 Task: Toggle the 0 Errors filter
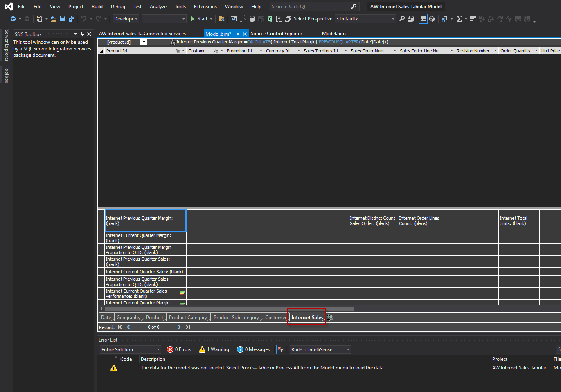pos(180,349)
